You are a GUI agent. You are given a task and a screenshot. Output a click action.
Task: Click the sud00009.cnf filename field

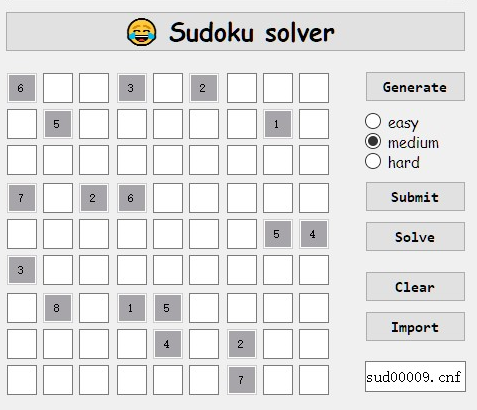tap(415, 377)
